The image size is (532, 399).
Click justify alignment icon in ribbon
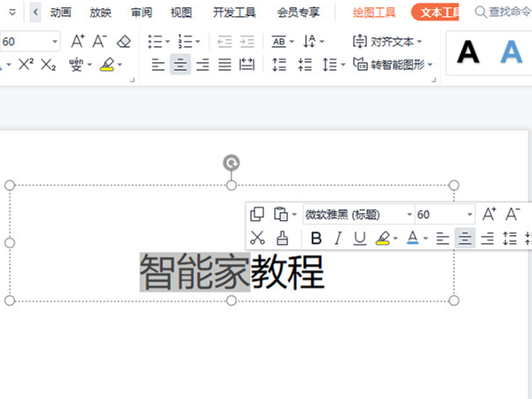click(224, 64)
